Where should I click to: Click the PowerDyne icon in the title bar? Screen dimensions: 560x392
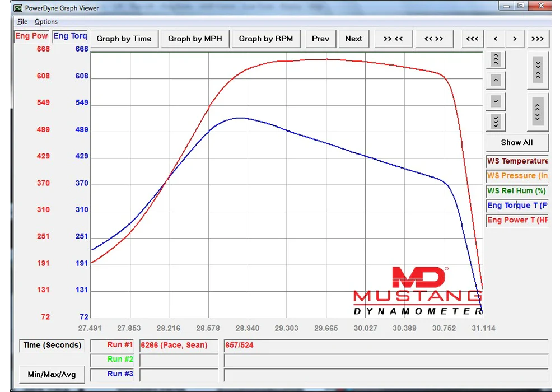18,8
